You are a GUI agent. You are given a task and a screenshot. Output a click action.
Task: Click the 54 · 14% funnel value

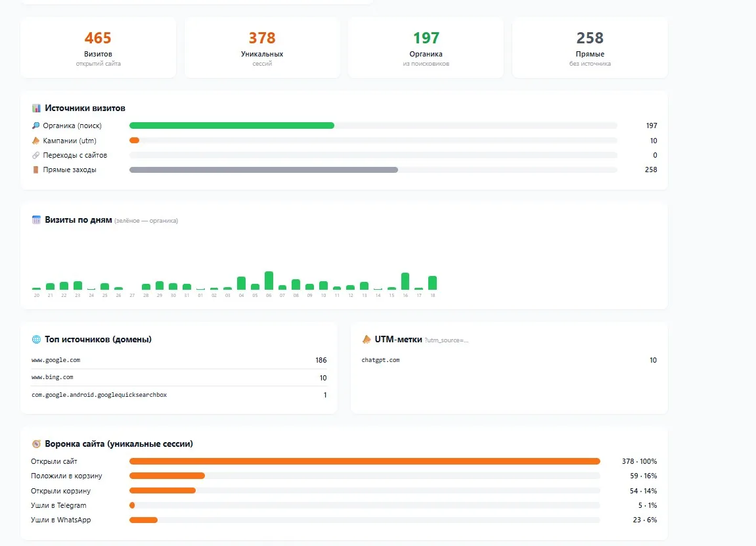point(644,491)
